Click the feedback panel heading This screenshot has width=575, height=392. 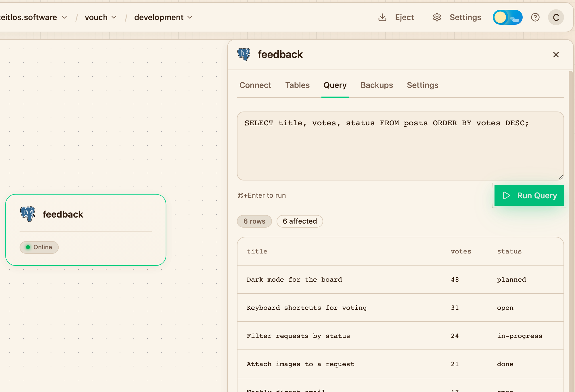pos(280,54)
